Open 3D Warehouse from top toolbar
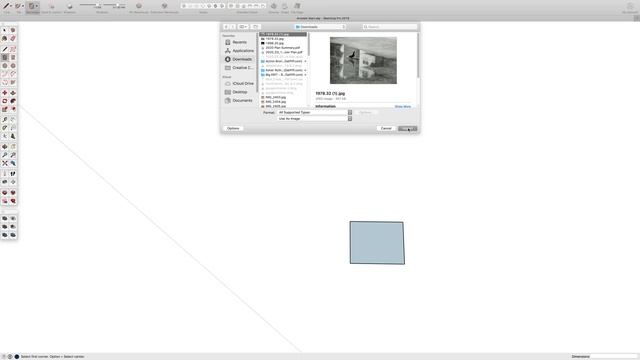Viewport: 640px width, 360px height. (139, 6)
